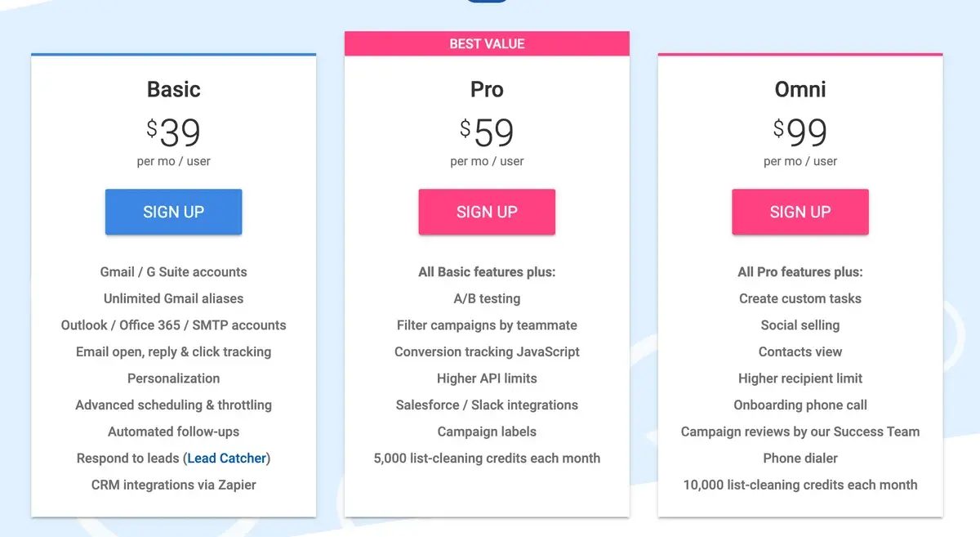980x537 pixels.
Task: Click the $99 price on Omni
Action: [800, 132]
